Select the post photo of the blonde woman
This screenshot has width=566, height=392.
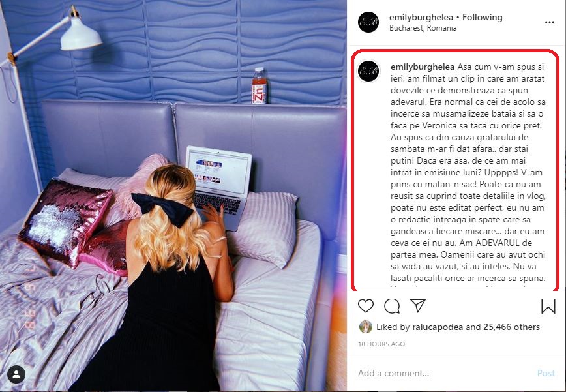tap(173, 196)
